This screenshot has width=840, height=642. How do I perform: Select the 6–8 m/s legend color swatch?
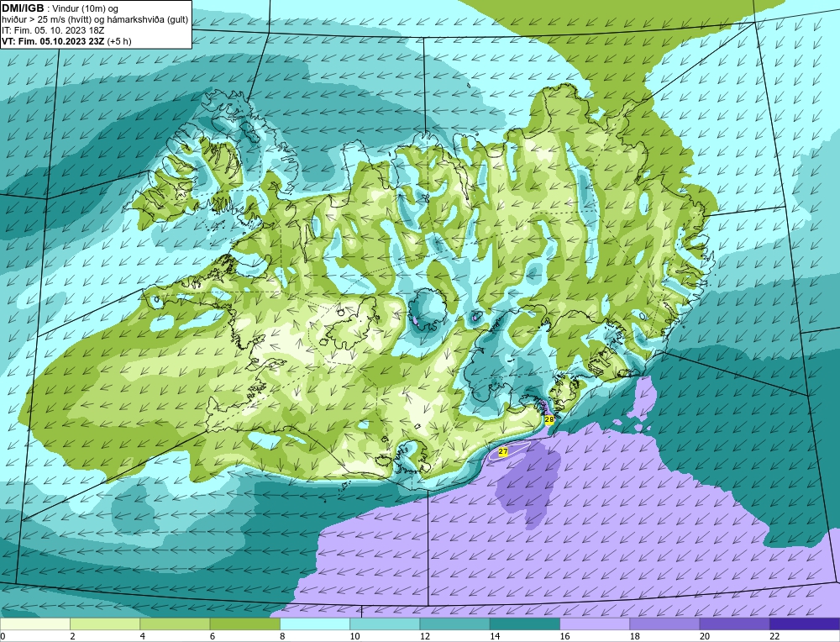click(x=244, y=624)
